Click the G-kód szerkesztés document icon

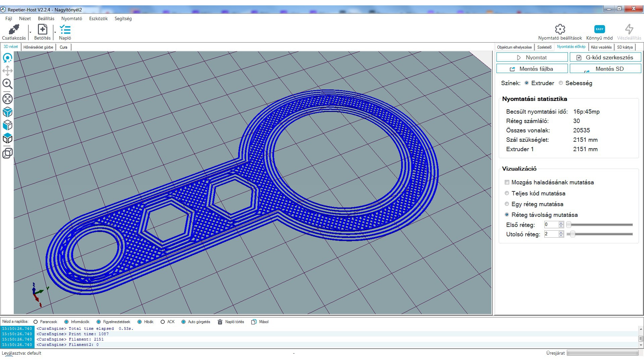579,58
